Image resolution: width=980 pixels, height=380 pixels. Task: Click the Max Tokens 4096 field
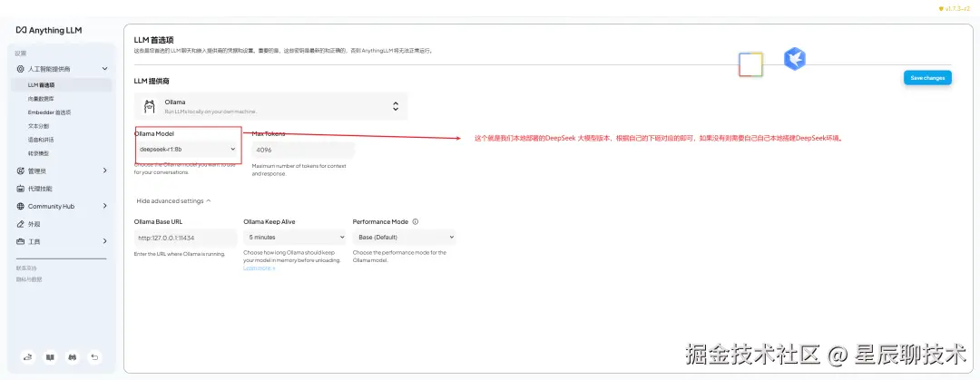[x=303, y=150]
